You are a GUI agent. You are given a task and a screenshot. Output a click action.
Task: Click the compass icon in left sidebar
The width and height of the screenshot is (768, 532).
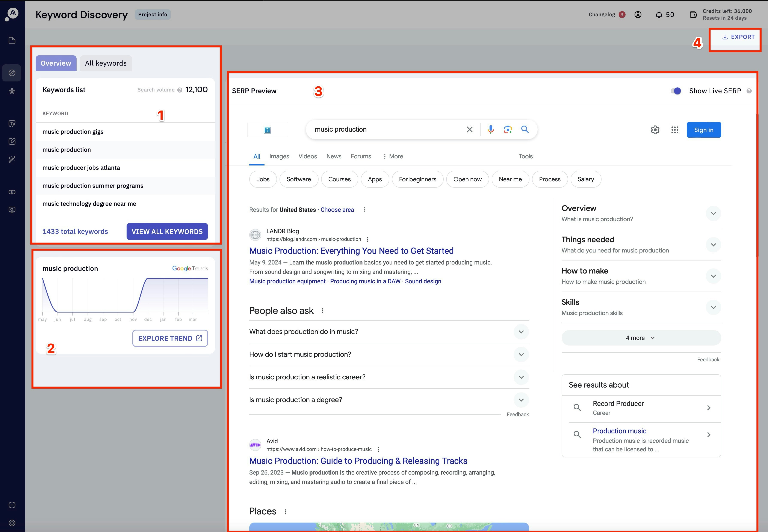point(12,73)
